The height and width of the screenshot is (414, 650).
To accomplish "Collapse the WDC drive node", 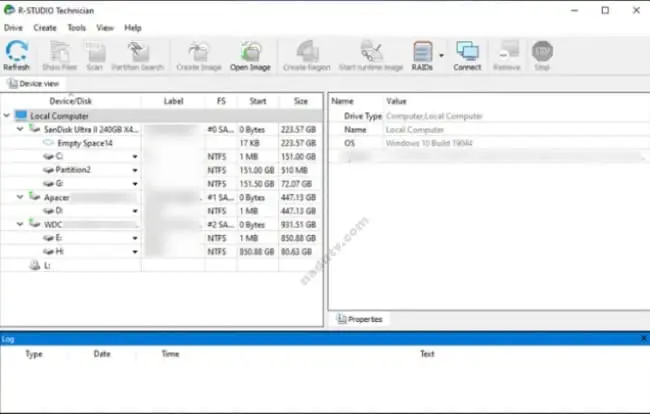I will [x=19, y=224].
